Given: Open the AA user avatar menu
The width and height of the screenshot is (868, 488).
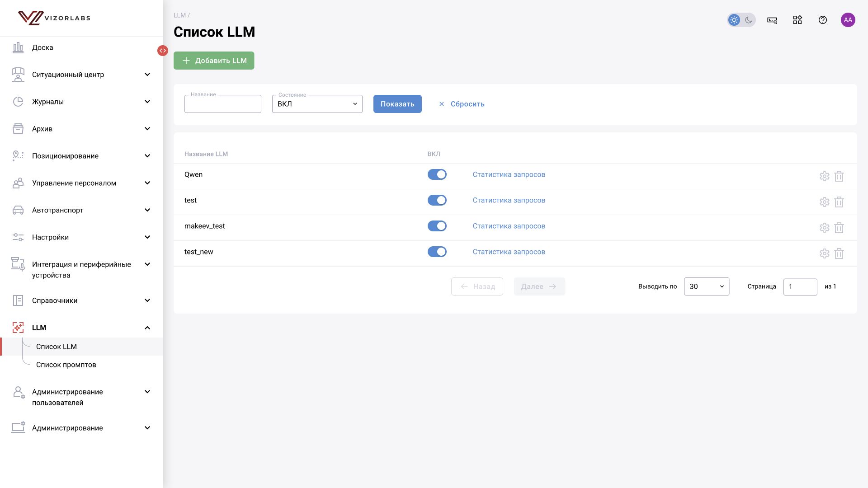Looking at the screenshot, I should [x=848, y=20].
